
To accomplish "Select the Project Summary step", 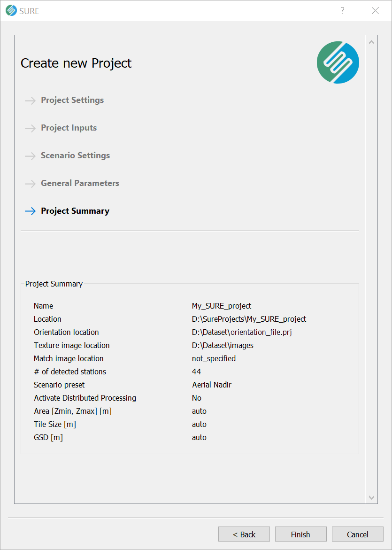I will pyautogui.click(x=75, y=211).
